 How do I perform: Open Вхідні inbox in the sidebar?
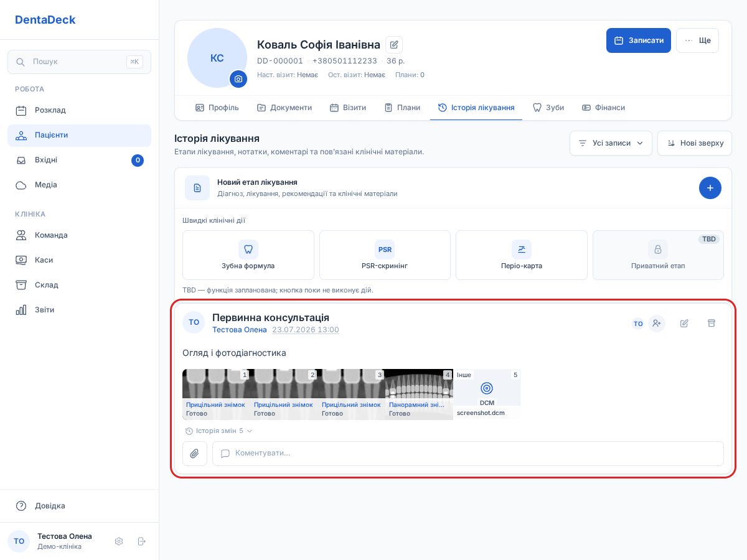(79, 161)
